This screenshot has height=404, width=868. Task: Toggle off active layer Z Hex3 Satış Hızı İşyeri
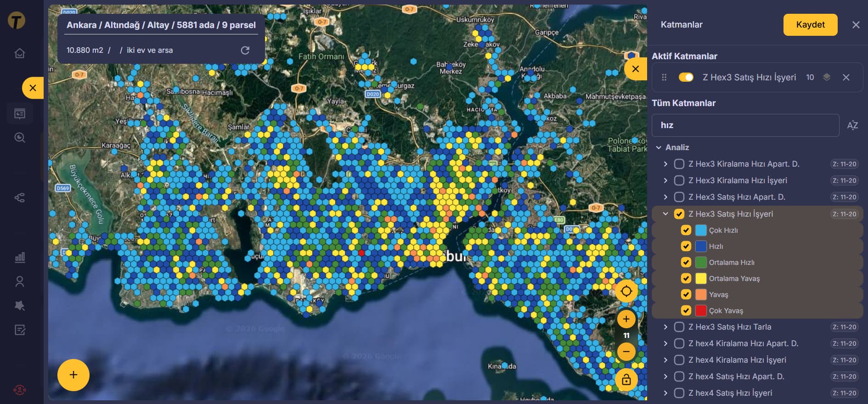coord(686,77)
